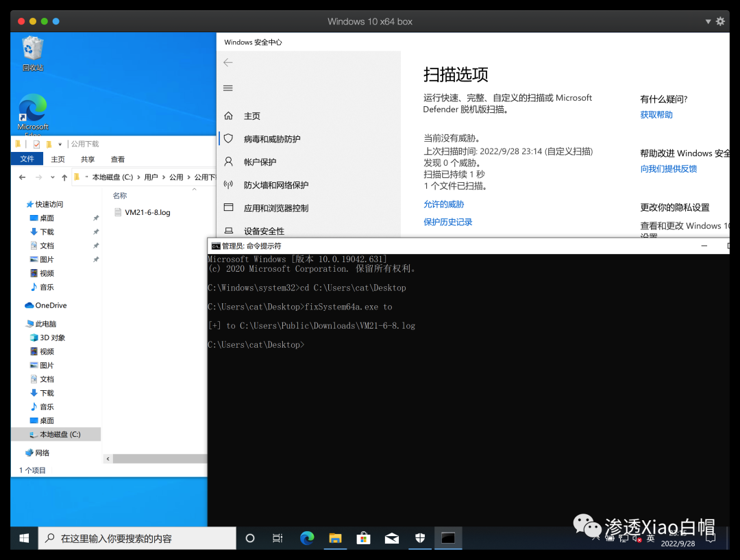
Task: Select 主页 in Windows Security sidebar
Action: point(251,116)
